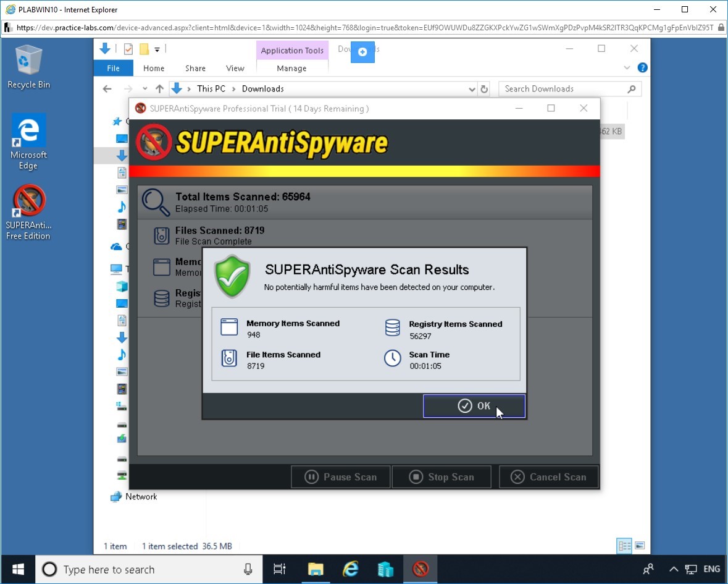Open the File tab in Explorer
Viewport: 728px width, 584px height.
(x=113, y=69)
